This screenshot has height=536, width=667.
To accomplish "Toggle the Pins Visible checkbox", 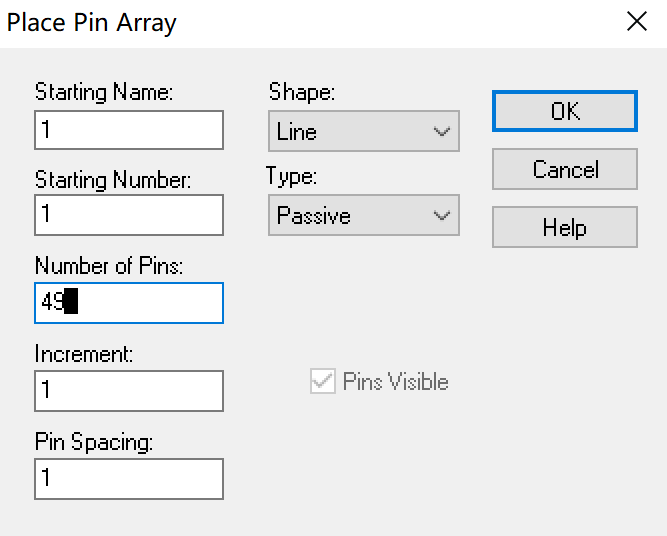I will [x=322, y=381].
